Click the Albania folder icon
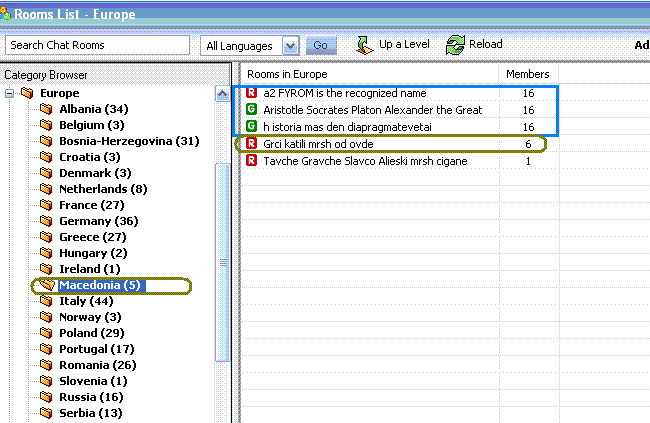Viewport: 650px width, 423px height. (46, 109)
